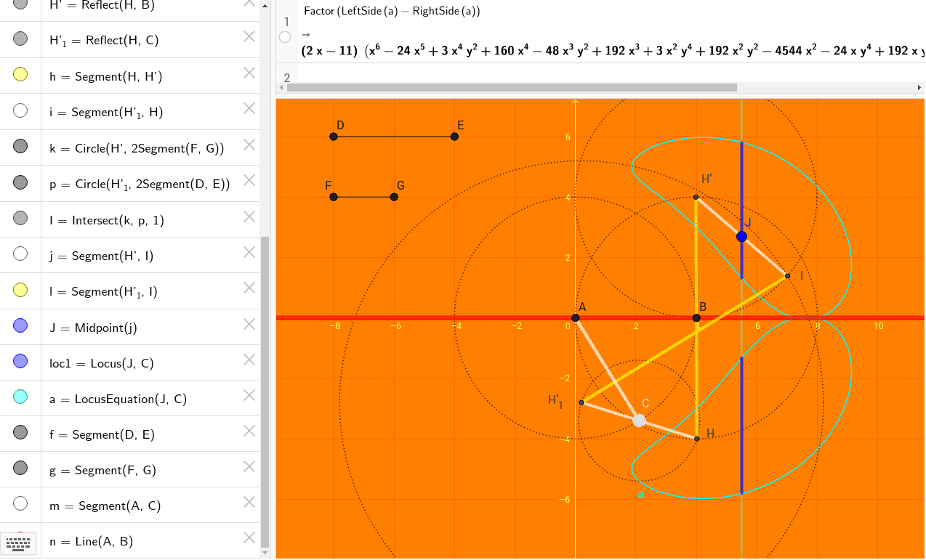Click the left arrow of the CAS scrollbar
926x560 pixels.
281,87
